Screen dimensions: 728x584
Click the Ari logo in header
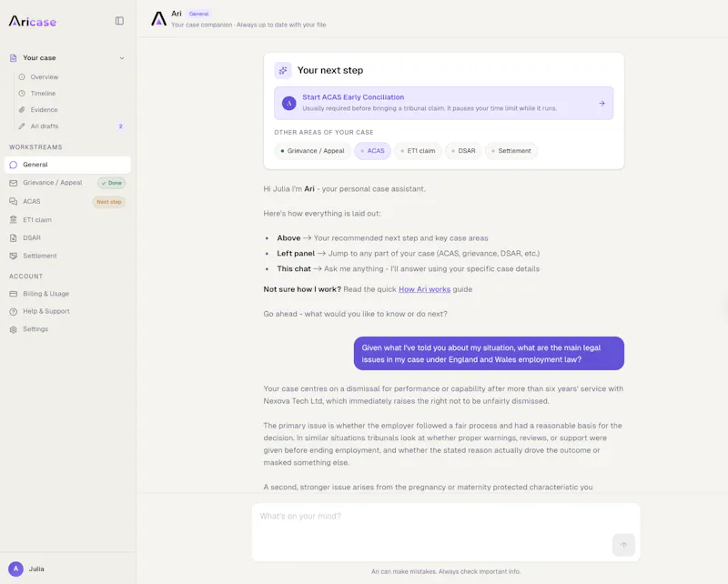pos(158,18)
